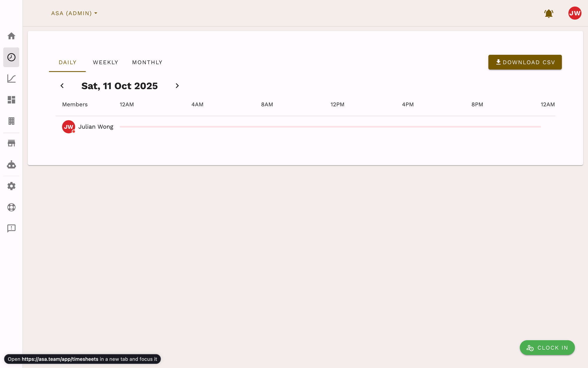Open the Home sidebar icon
The image size is (588, 368).
point(11,36)
